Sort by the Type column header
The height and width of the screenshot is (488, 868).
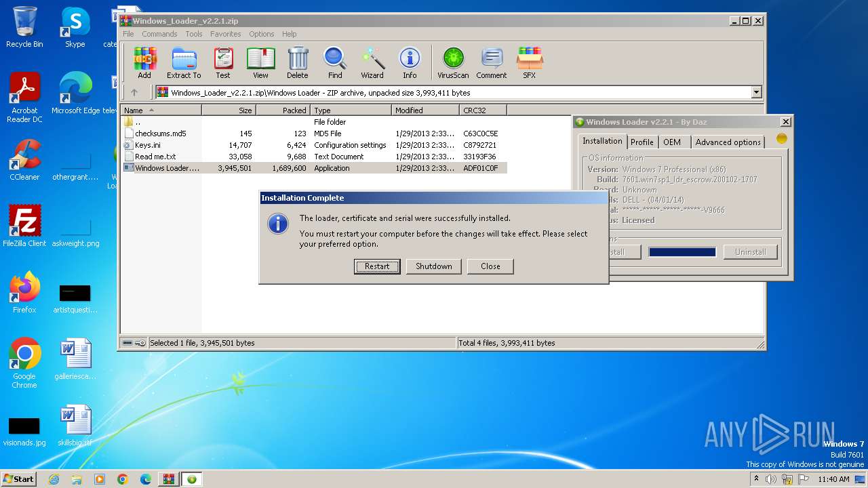351,110
